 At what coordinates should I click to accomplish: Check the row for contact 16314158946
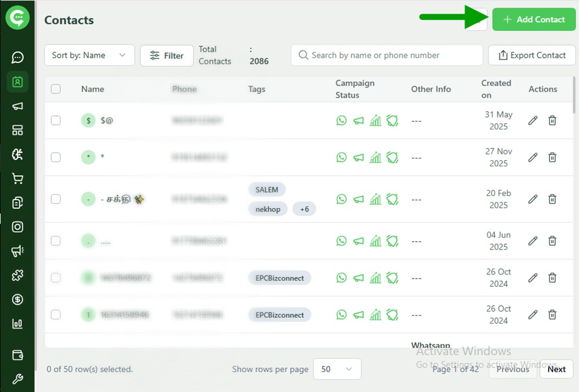tap(55, 314)
